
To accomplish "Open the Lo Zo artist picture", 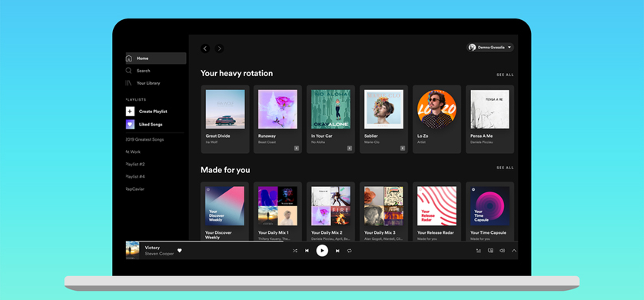I will click(437, 109).
